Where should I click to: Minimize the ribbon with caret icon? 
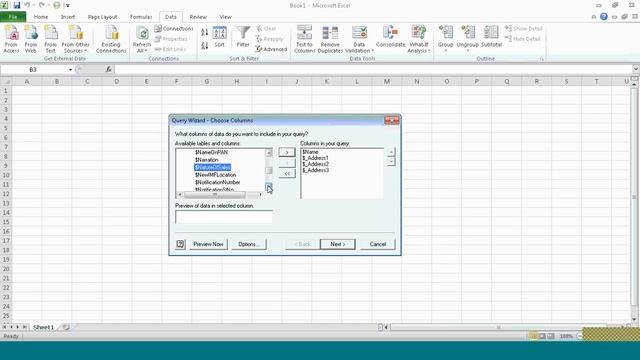coord(594,17)
